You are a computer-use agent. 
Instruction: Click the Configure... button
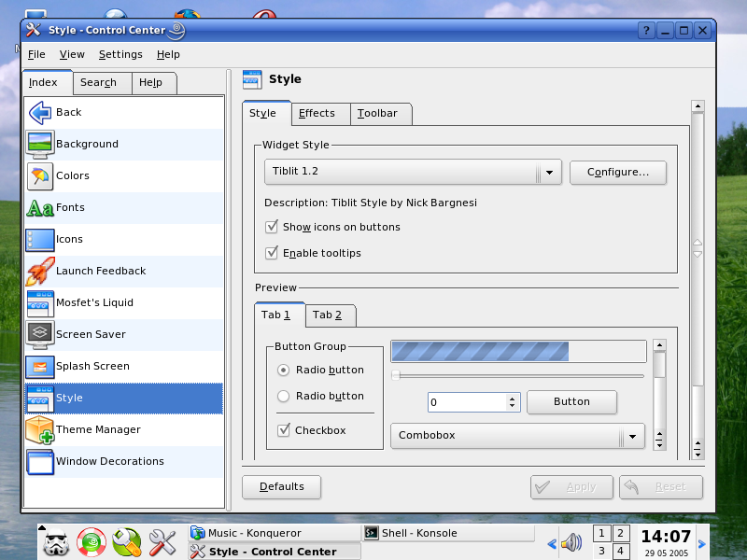pos(618,173)
